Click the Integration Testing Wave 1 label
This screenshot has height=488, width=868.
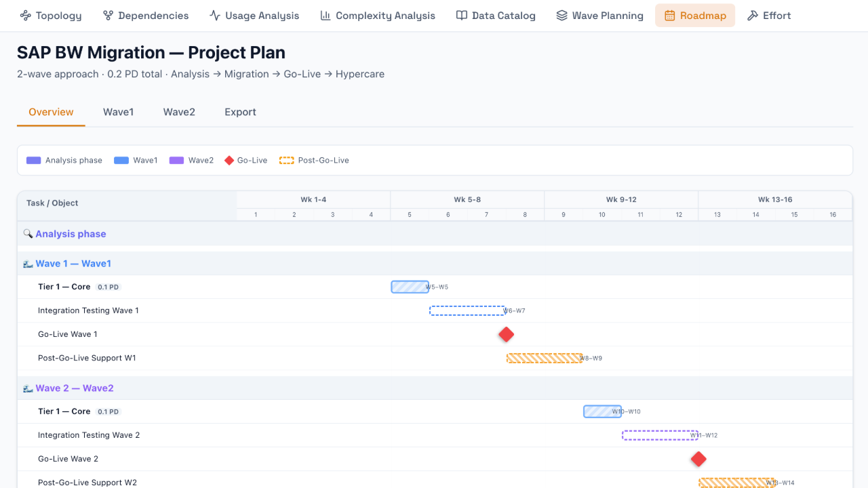(x=88, y=310)
